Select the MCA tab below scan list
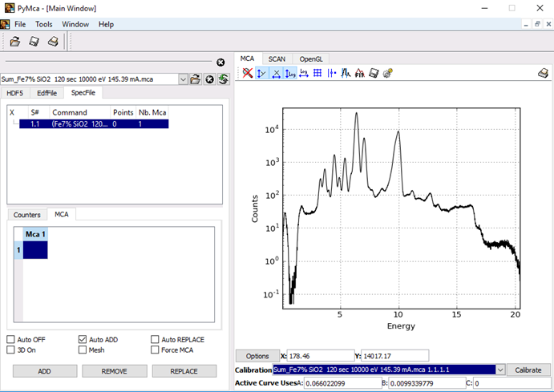The image size is (554, 392). coord(62,214)
